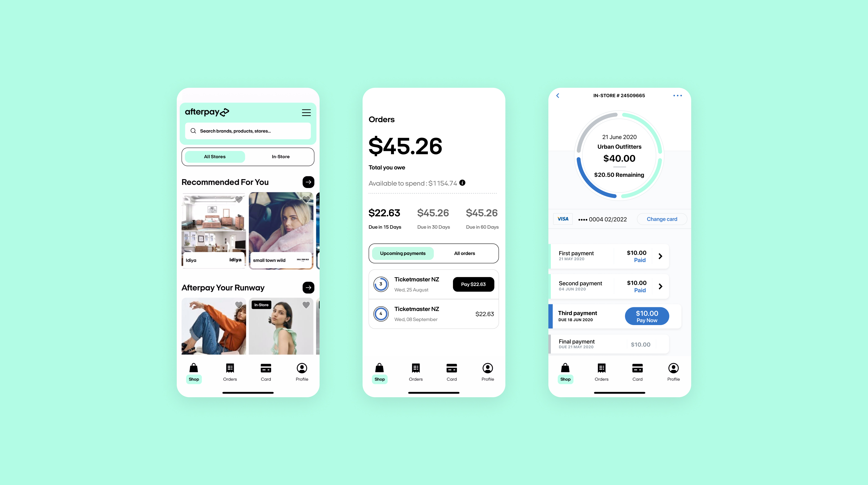Viewport: 868px width, 485px height.
Task: Select Upcoming payments tab in Orders
Action: (402, 253)
